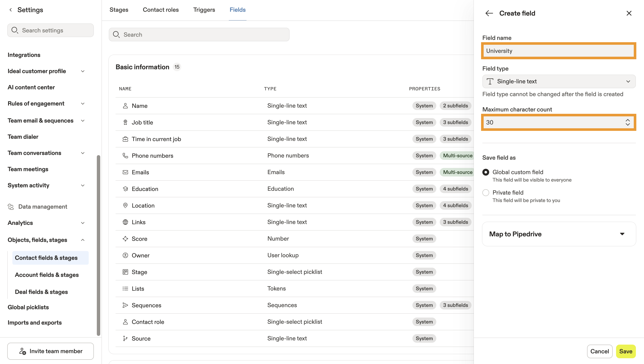
Task: Collapse Objects, fields, stages
Action: [x=83, y=240]
